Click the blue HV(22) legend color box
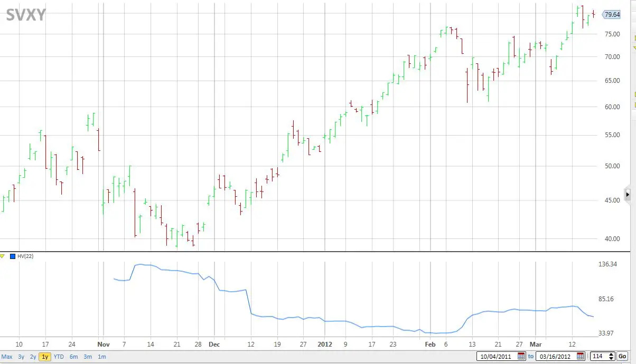This screenshot has width=636, height=364. (x=13, y=256)
